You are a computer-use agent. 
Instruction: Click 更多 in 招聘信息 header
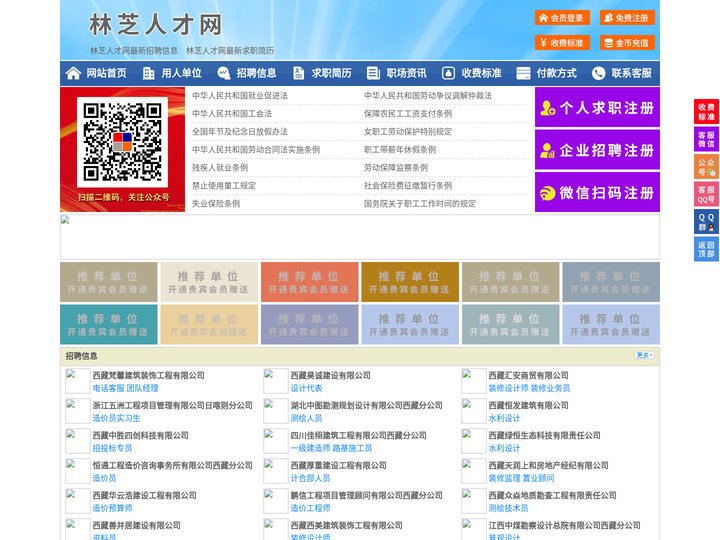tap(644, 355)
